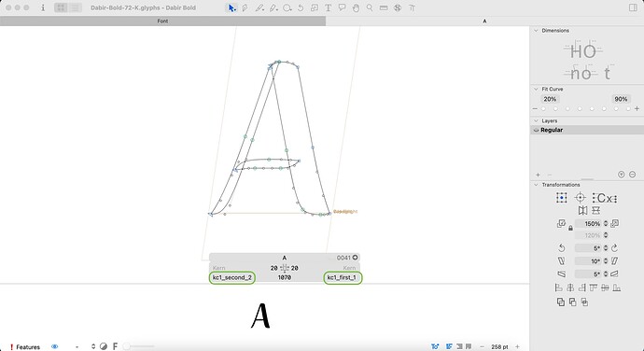644x351 pixels.
Task: Select the Text tool in toolbar
Action: (329, 7)
